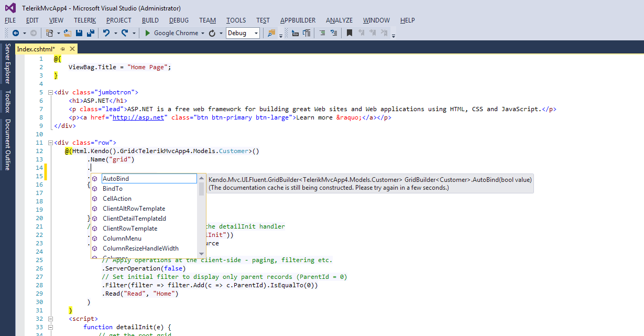Open the WINDOW menu

pyautogui.click(x=376, y=20)
